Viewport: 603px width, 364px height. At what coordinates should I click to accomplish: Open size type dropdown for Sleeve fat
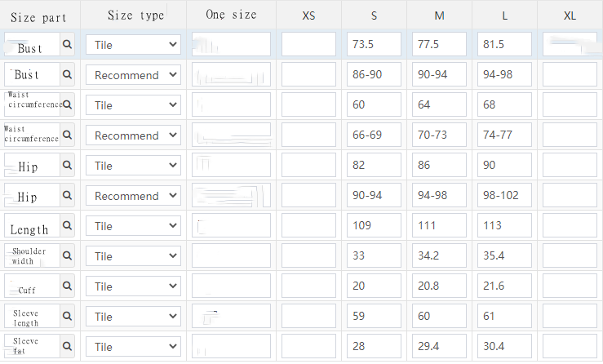pyautogui.click(x=133, y=347)
